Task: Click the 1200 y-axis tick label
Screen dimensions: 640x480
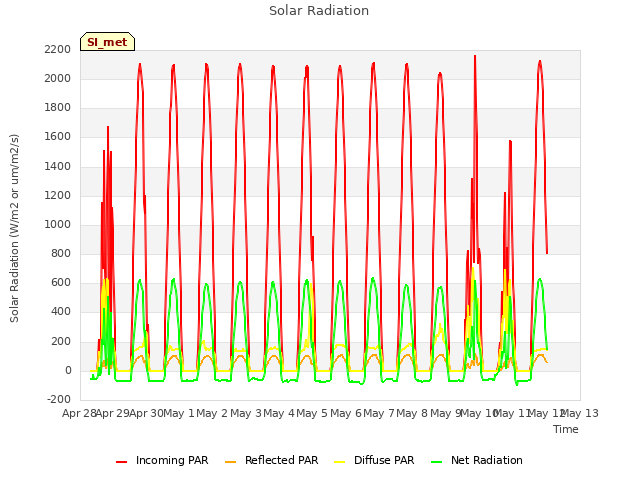Action: click(x=58, y=195)
